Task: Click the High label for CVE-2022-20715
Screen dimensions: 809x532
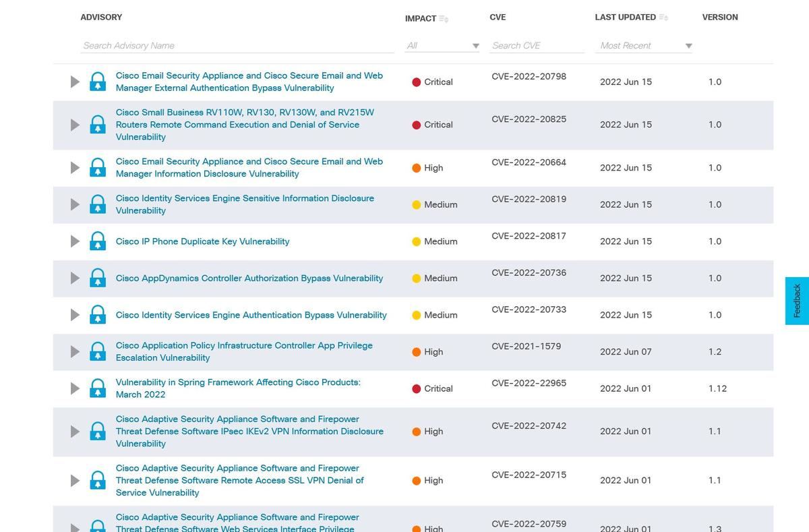Action: 433,481
